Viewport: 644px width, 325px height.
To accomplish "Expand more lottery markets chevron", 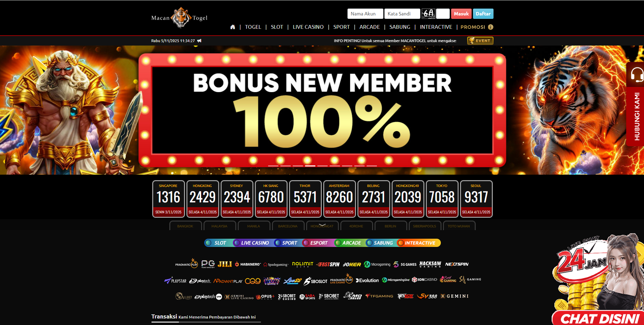I will pyautogui.click(x=322, y=225).
